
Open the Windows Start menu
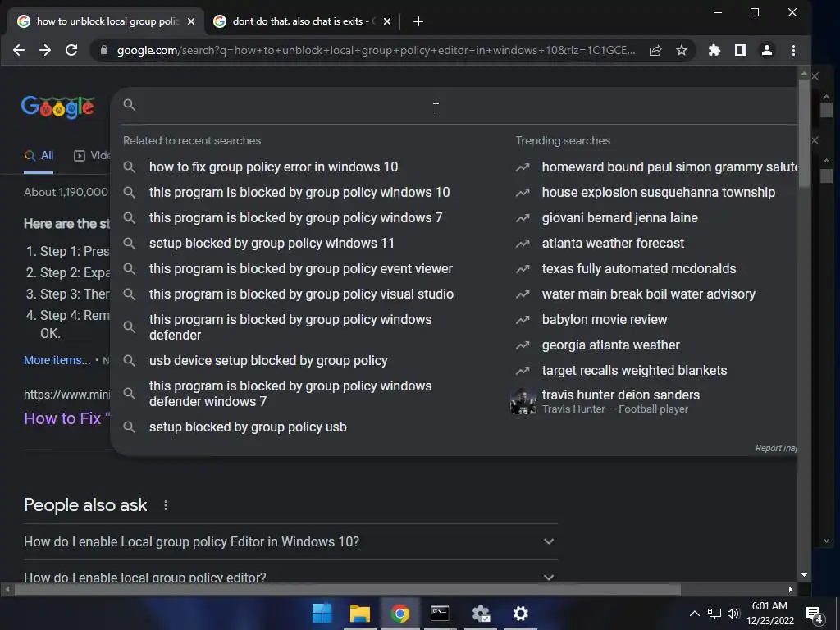(x=322, y=613)
